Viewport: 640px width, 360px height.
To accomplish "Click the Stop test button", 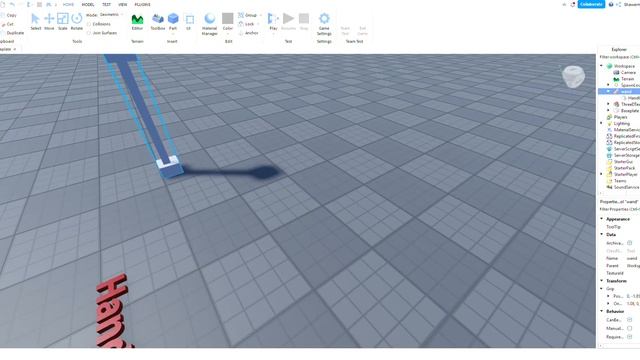I will (x=304, y=21).
